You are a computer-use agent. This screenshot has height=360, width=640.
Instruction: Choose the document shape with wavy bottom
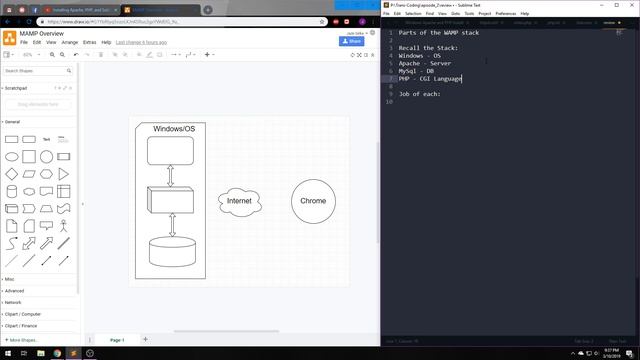pos(46,191)
